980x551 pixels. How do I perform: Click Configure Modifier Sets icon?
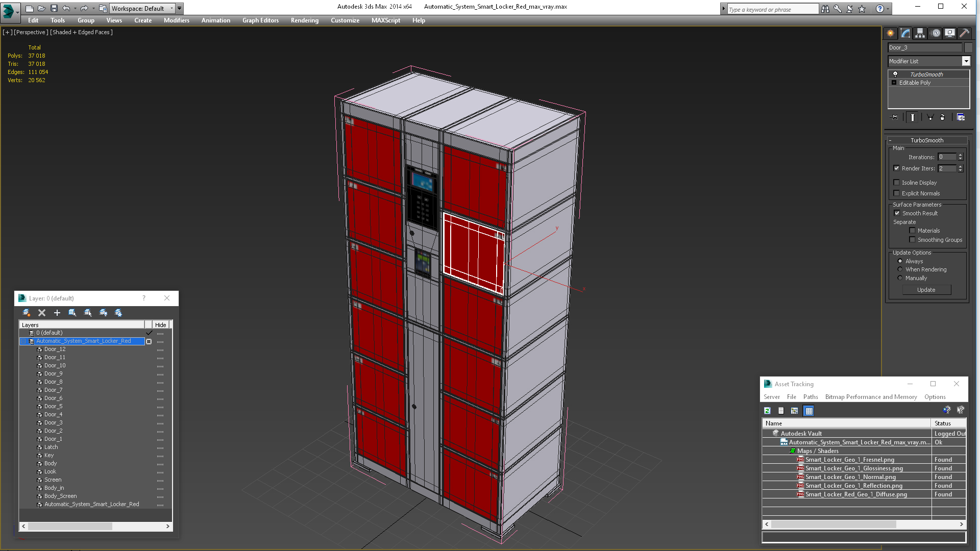(x=961, y=117)
